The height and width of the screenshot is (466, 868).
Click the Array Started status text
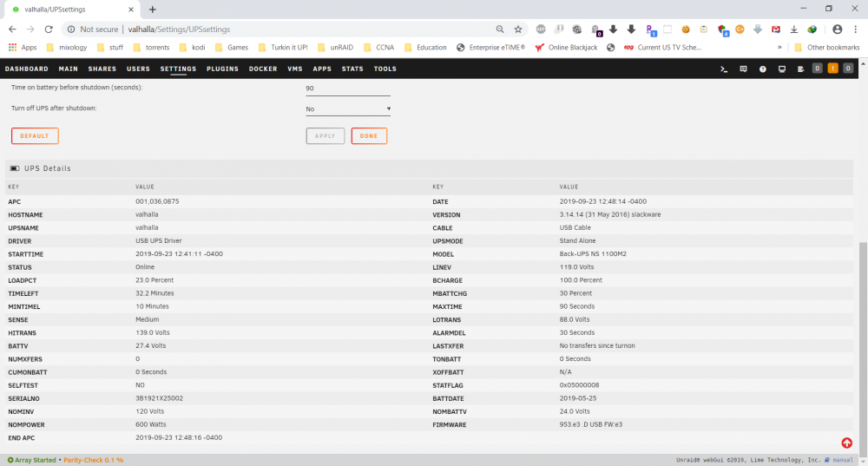click(x=35, y=460)
